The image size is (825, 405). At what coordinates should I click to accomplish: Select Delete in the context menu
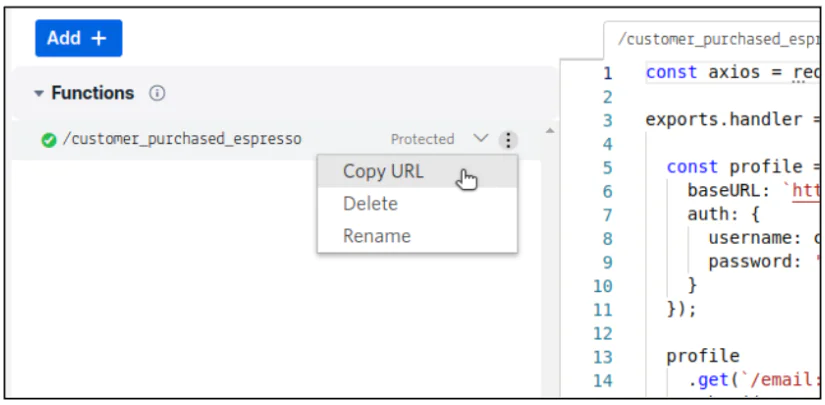tap(370, 204)
